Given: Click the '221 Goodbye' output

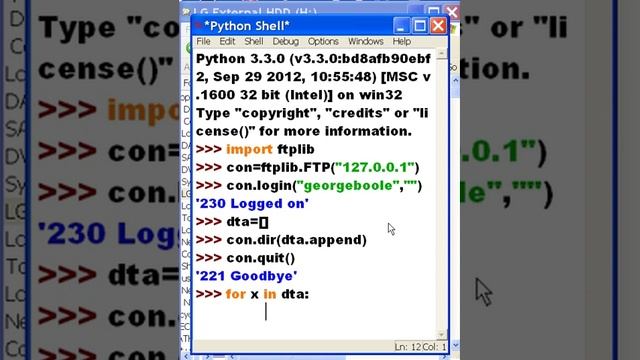Looking at the screenshot, I should [x=247, y=276].
